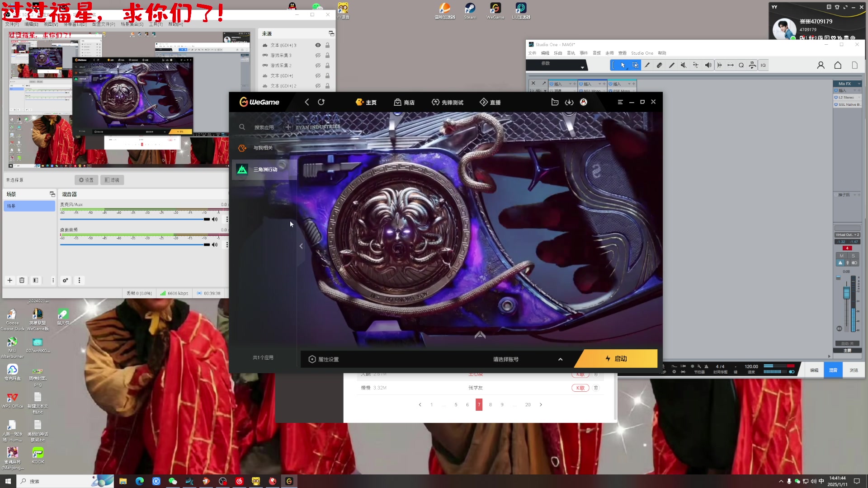868x488 pixels.
Task: Open the Steam desktop shortcut
Action: [x=470, y=11]
